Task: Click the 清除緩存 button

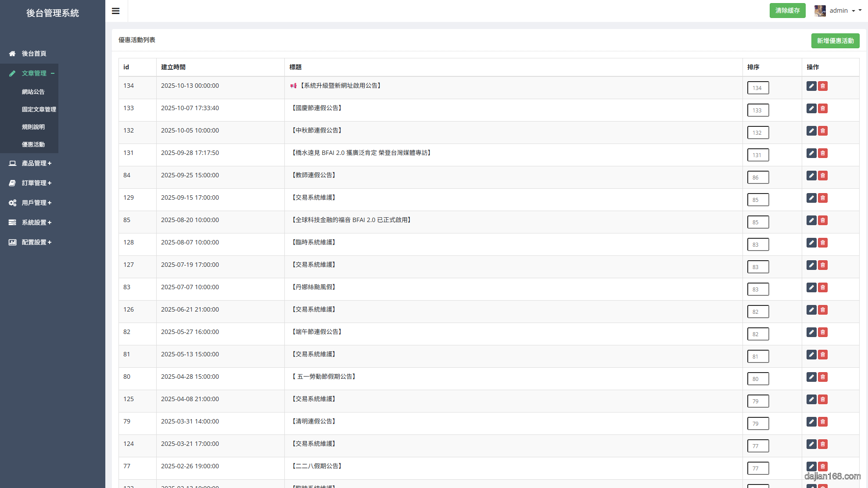Action: coord(787,11)
